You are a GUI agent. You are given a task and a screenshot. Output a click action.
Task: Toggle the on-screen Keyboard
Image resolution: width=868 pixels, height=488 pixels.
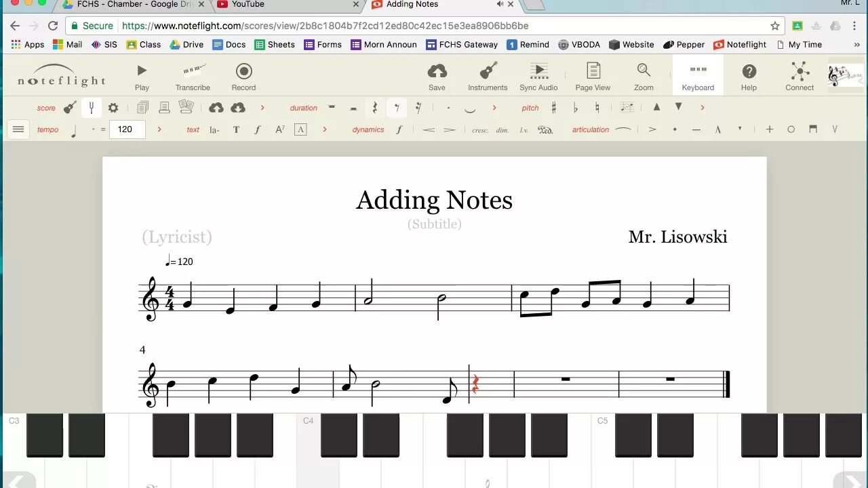click(x=698, y=77)
